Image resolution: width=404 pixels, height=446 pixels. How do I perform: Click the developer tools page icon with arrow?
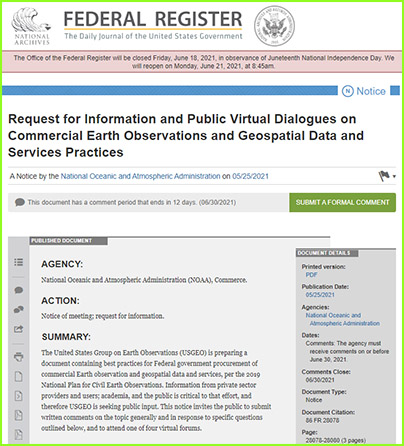tap(19, 396)
